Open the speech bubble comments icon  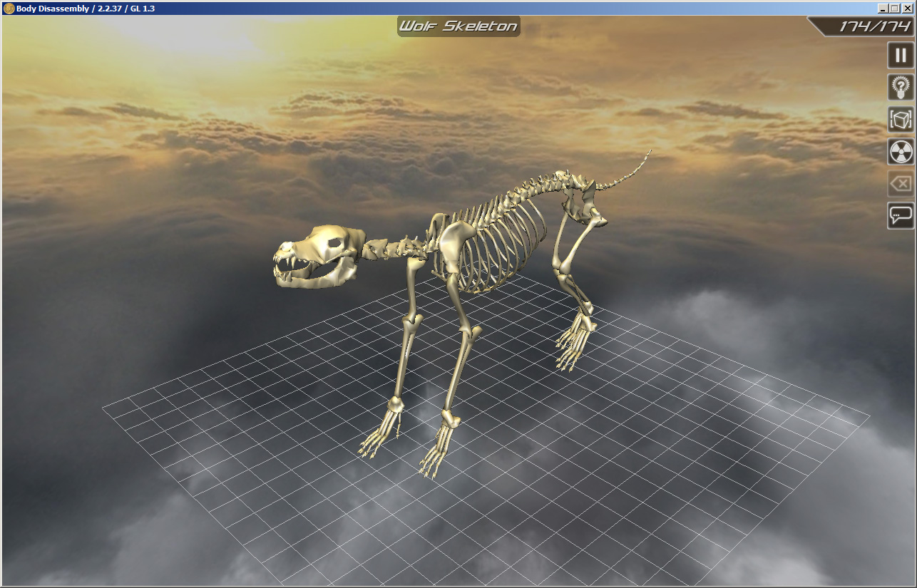(901, 215)
